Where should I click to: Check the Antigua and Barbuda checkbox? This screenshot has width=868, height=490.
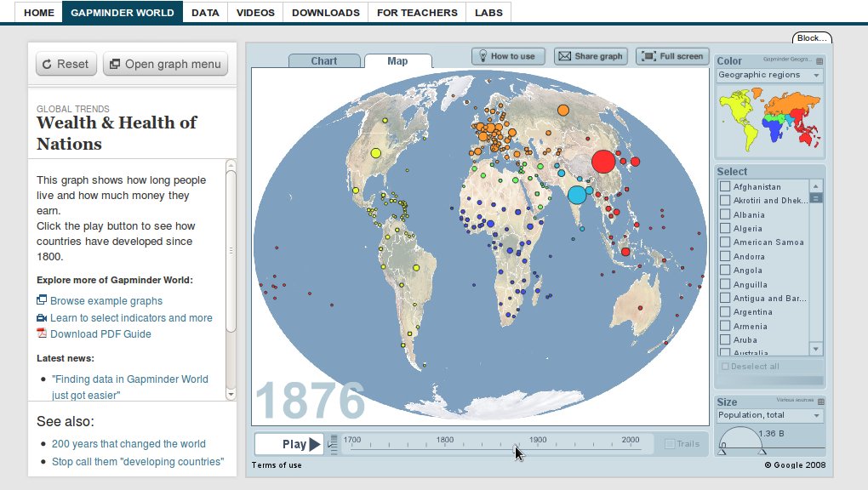tap(725, 298)
